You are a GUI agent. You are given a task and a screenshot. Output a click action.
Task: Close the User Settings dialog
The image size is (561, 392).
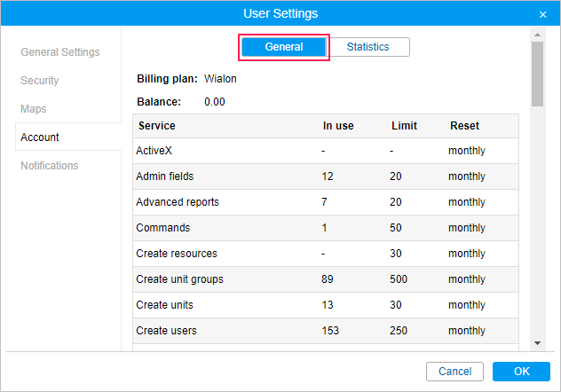pyautogui.click(x=542, y=14)
